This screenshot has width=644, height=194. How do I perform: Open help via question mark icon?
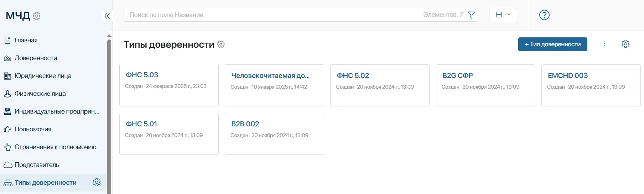[544, 15]
